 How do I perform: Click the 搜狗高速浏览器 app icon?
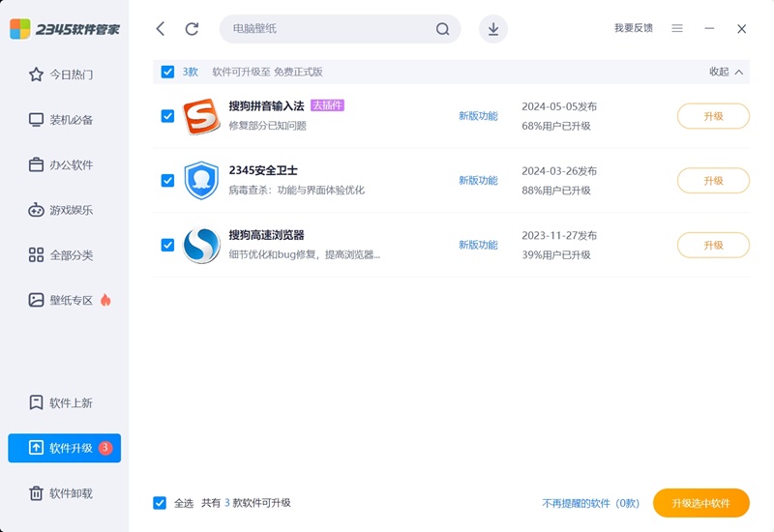point(201,246)
